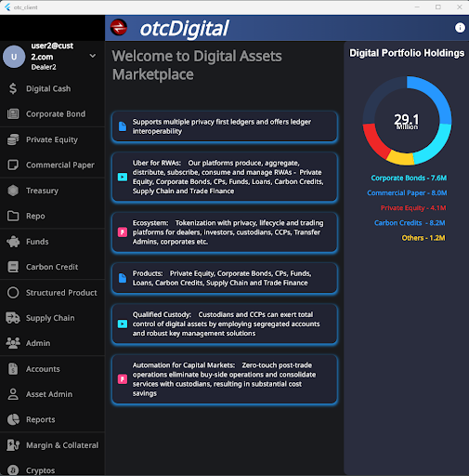Click the teal icon on Qualified Custody card
Screen dimensions: 469x476
click(123, 324)
